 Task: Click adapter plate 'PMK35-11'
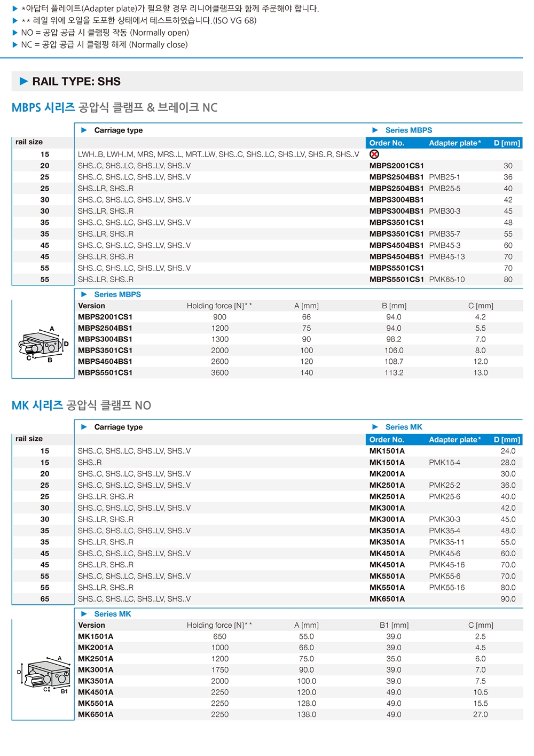pyautogui.click(x=447, y=542)
